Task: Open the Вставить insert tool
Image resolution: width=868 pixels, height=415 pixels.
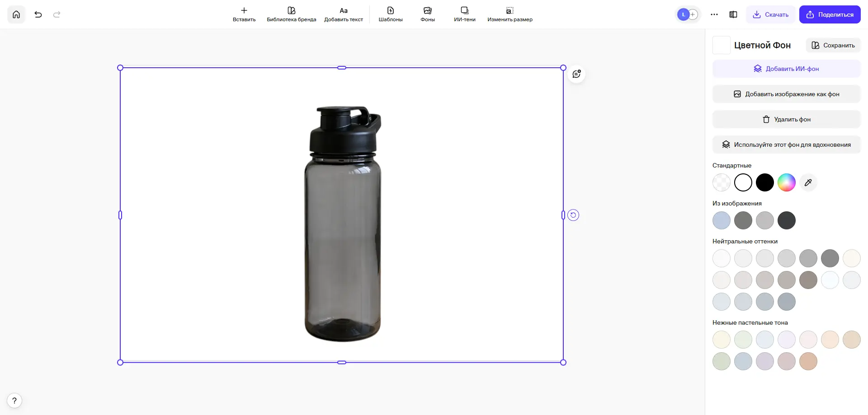Action: [244, 14]
